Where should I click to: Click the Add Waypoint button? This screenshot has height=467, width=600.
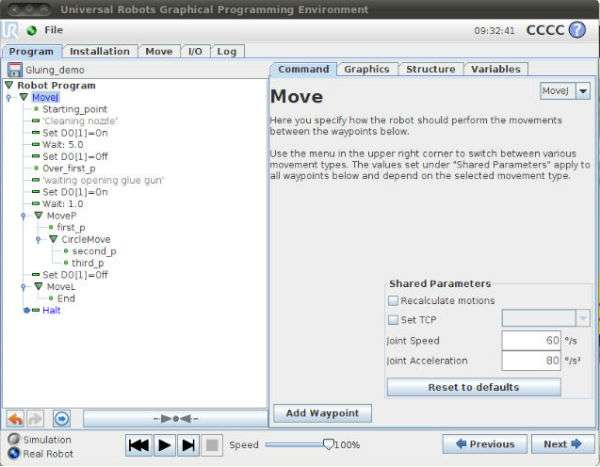(323, 413)
